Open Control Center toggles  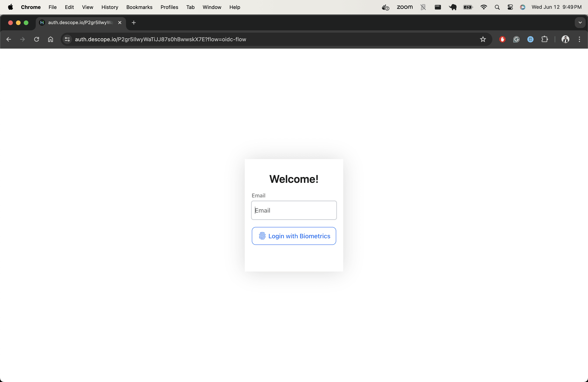point(510,7)
